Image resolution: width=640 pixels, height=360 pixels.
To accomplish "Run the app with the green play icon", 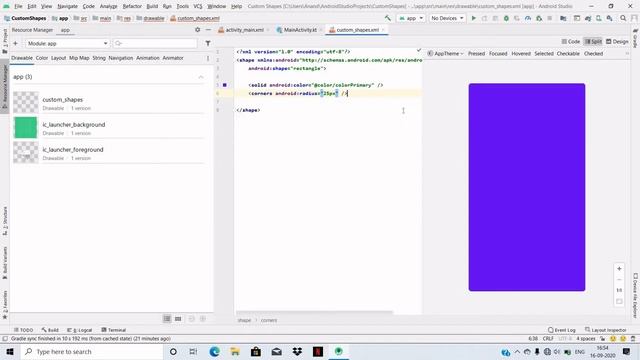I will (x=473, y=18).
